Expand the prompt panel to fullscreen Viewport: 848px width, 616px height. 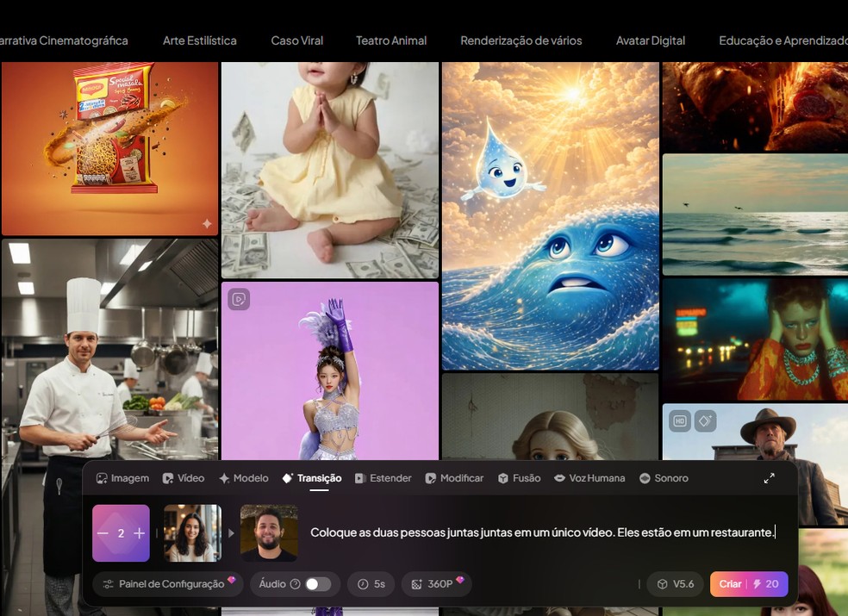click(x=769, y=478)
